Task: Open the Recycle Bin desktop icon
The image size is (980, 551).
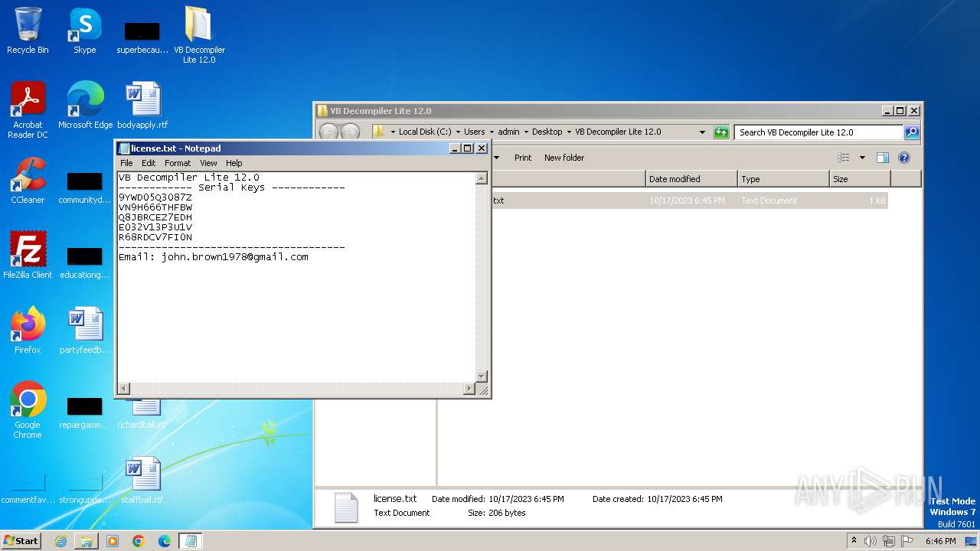Action: pos(28,31)
